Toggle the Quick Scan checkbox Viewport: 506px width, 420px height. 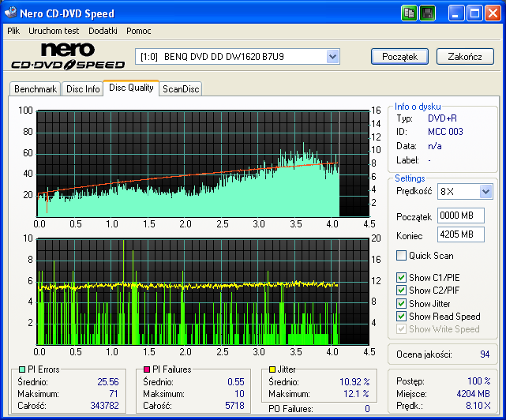[x=401, y=255]
